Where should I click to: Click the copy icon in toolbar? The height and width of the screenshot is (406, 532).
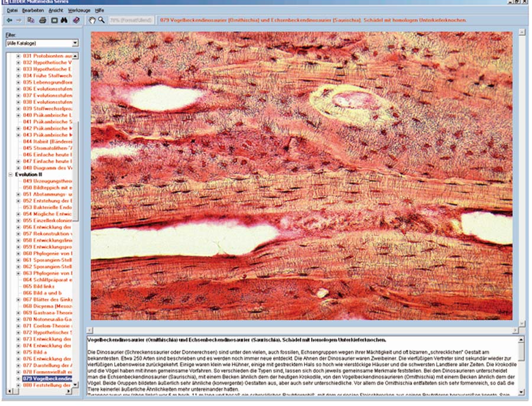coord(31,20)
